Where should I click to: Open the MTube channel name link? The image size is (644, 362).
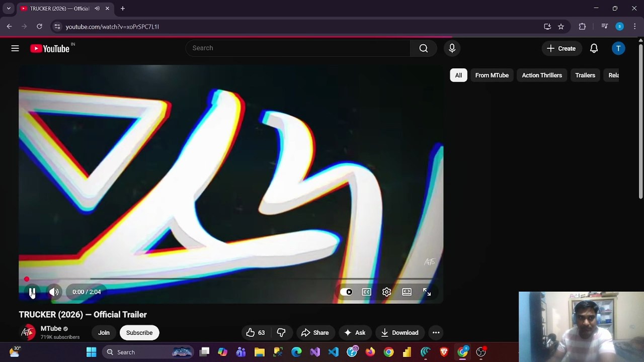pos(51,329)
